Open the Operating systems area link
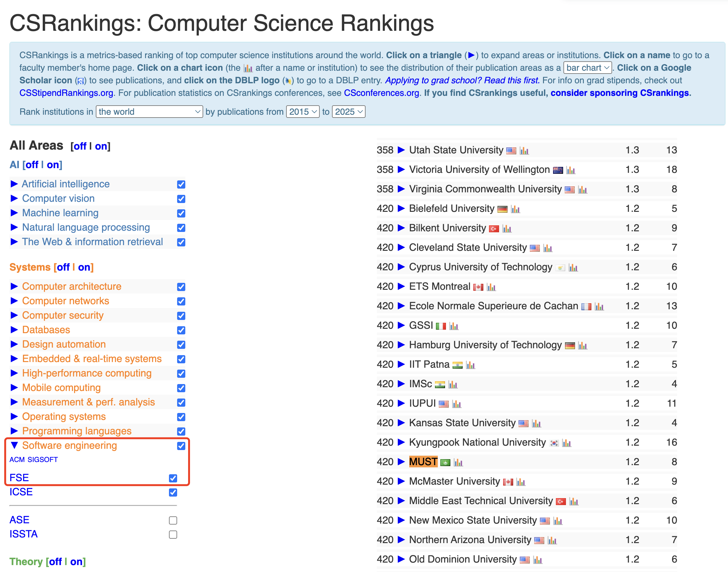The image size is (728, 572). 64,417
